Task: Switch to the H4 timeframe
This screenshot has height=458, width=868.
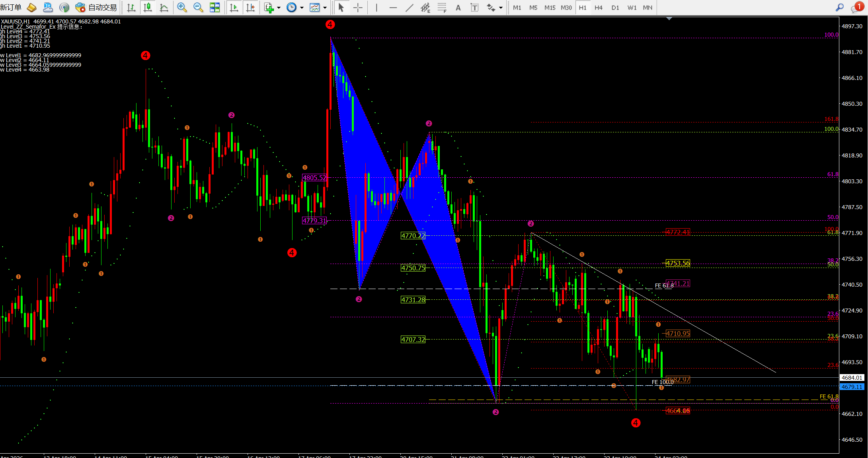Action: (599, 8)
